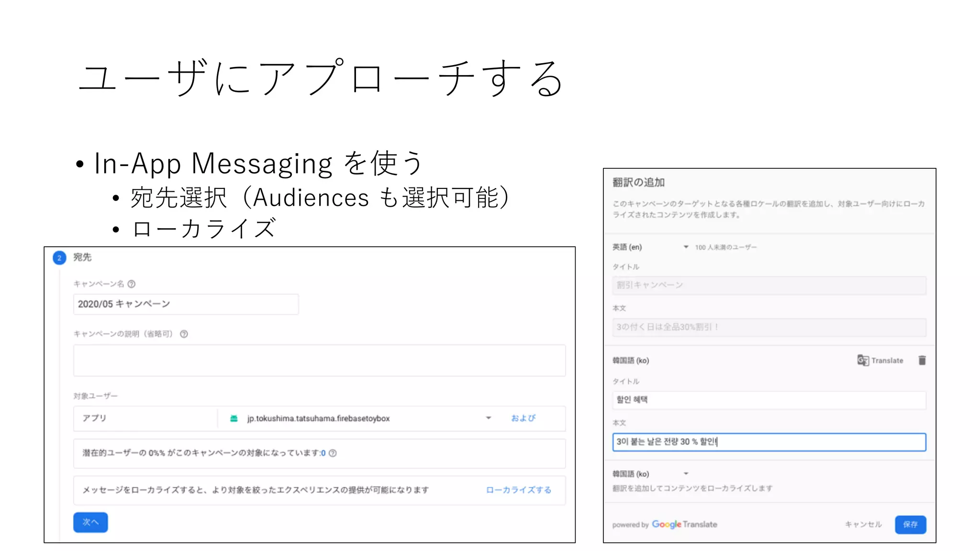
Task: Click the help icon beside キャンペーンの説明
Action: (x=184, y=334)
